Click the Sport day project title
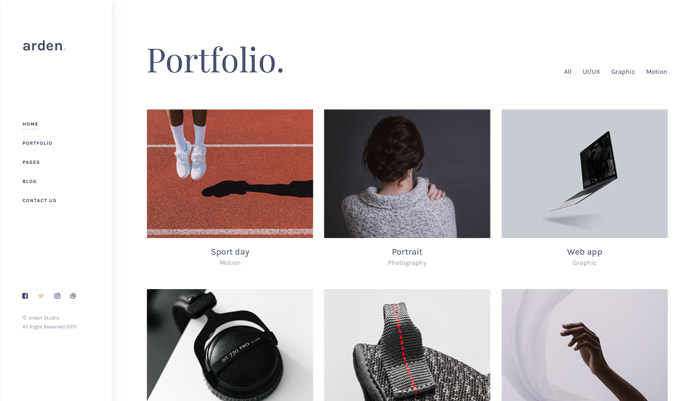This screenshot has height=401, width=700. click(230, 252)
